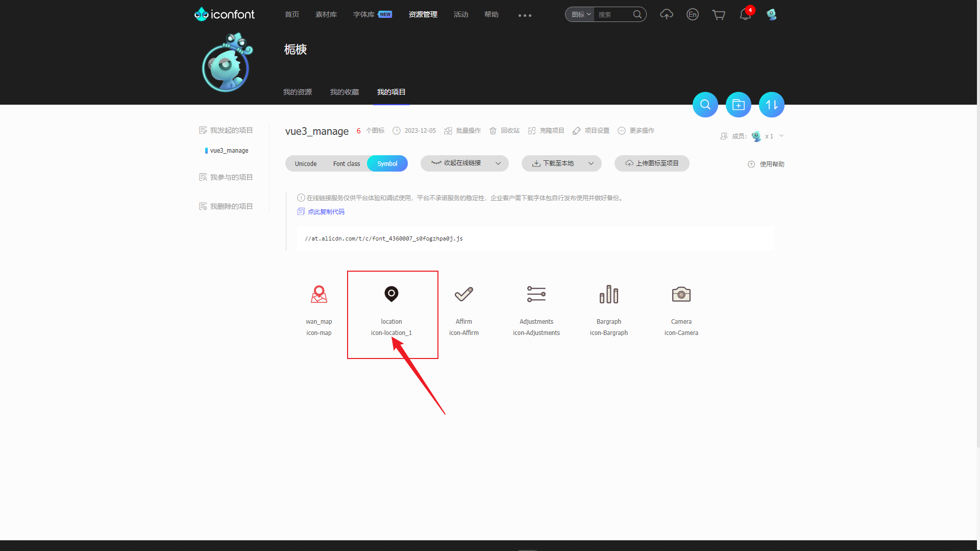This screenshot has height=551, width=980.
Task: Check notifications via the bell icon
Action: pos(745,14)
